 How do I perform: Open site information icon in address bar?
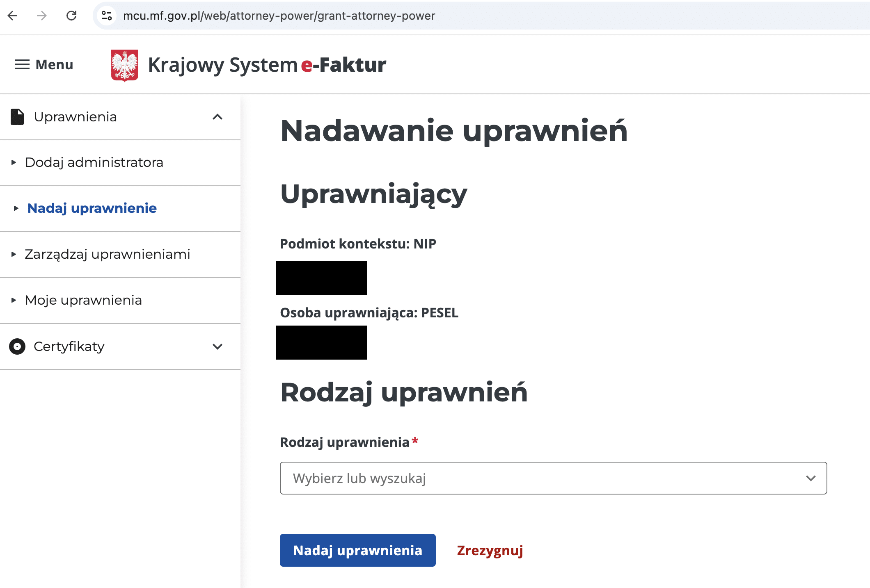[107, 16]
